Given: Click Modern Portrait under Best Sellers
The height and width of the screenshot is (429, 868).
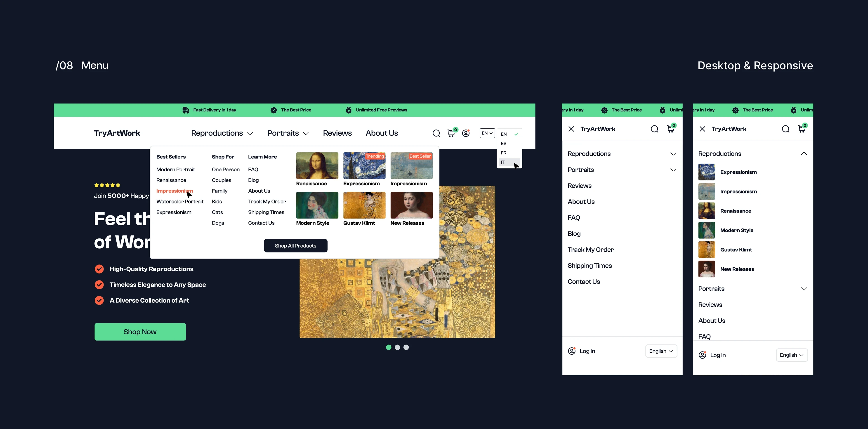Looking at the screenshot, I should [x=176, y=170].
